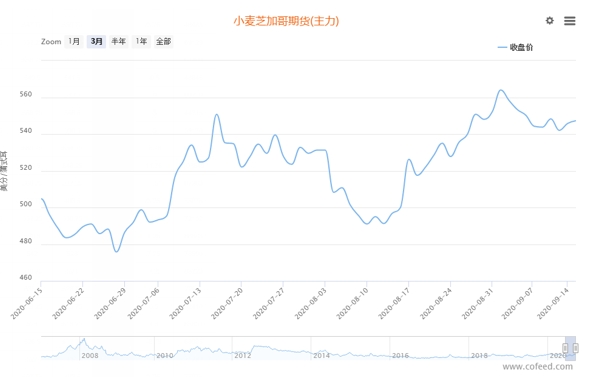
Task: Click 2008 in the navigator timeline
Action: coord(90,355)
